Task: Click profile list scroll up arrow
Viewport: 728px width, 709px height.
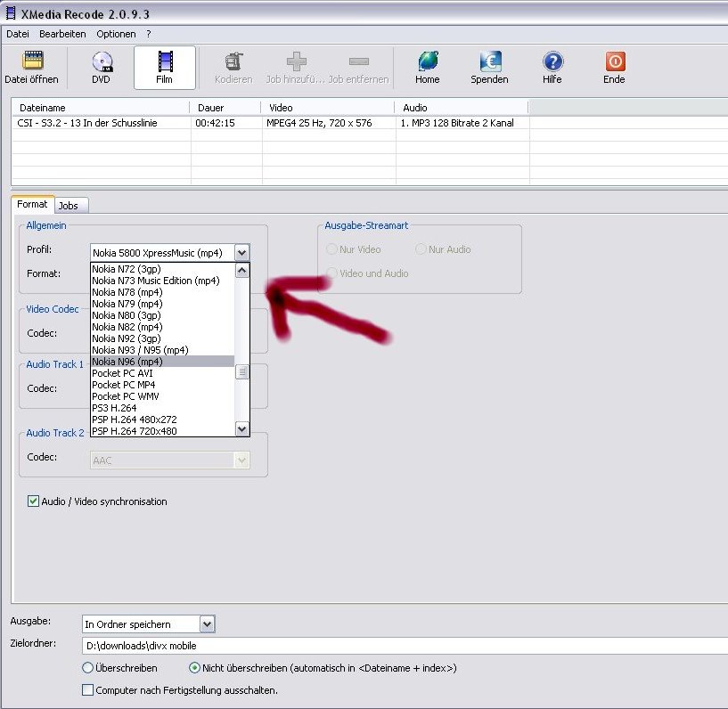Action: tap(241, 271)
